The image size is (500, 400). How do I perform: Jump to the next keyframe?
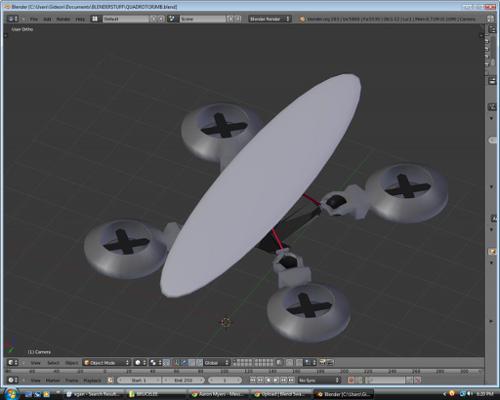tap(284, 380)
